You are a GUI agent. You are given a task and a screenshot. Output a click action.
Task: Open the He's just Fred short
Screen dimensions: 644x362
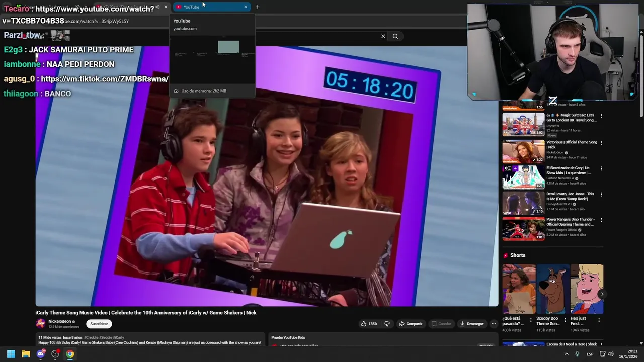pos(587,289)
